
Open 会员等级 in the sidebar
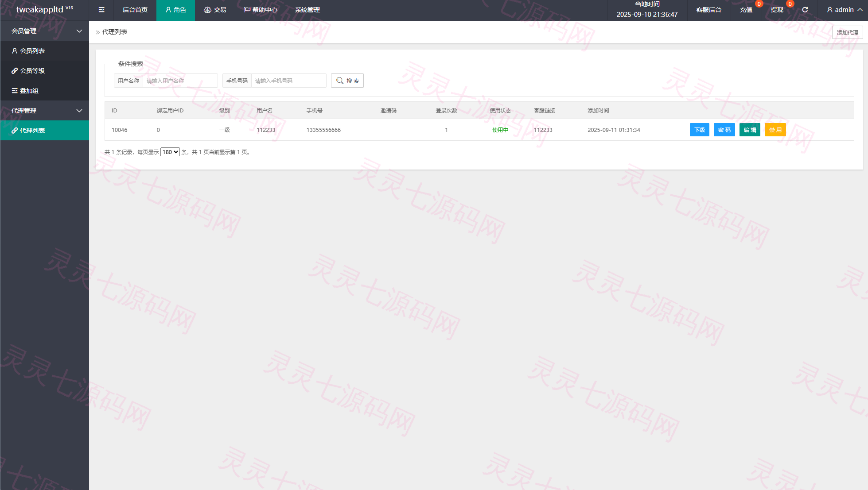[x=44, y=71]
